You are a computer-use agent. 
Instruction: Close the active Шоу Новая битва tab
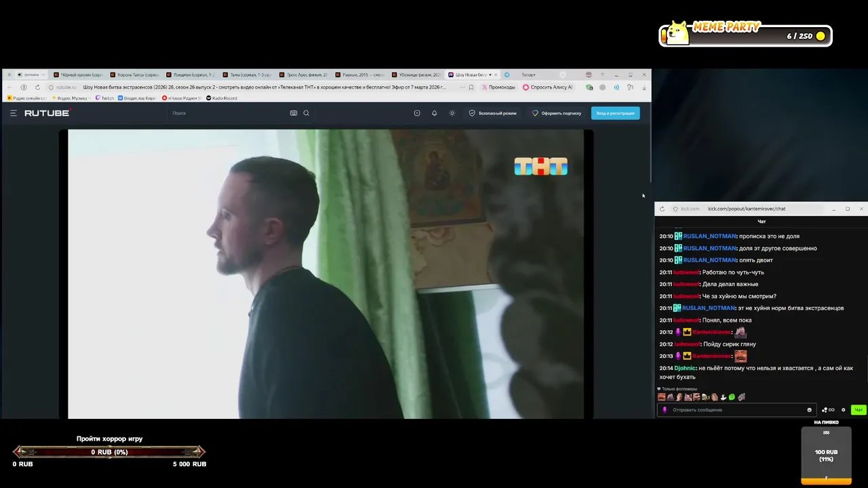click(494, 75)
